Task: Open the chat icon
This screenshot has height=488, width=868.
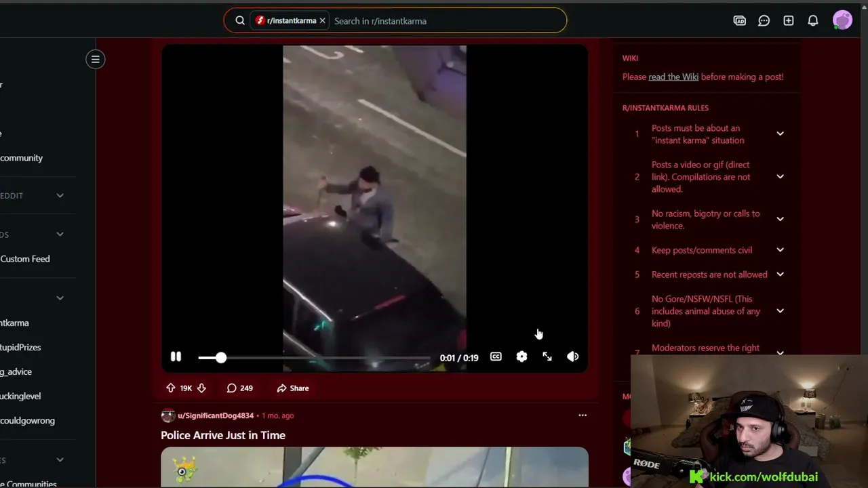Action: click(764, 20)
